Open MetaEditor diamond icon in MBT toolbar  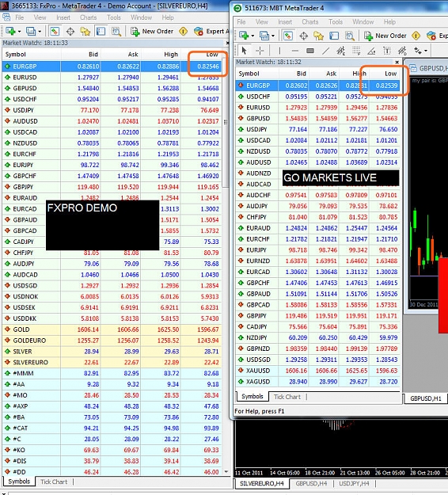pos(416,36)
